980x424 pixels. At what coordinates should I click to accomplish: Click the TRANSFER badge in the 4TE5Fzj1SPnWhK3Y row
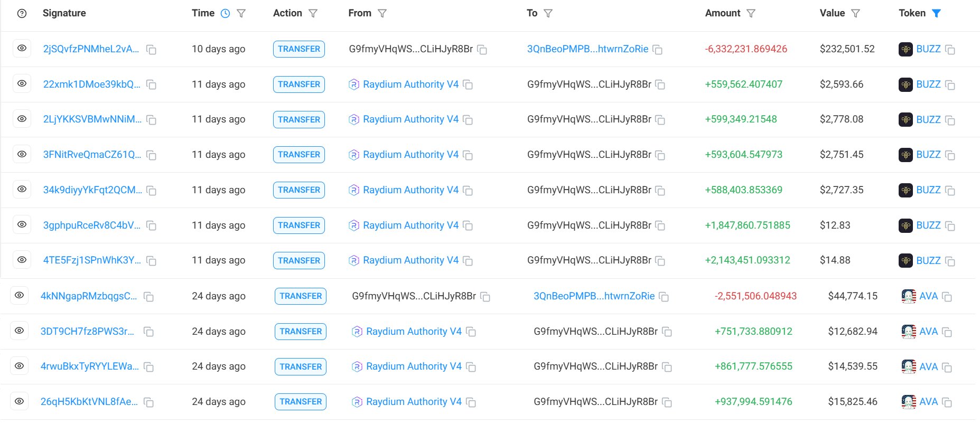point(299,260)
